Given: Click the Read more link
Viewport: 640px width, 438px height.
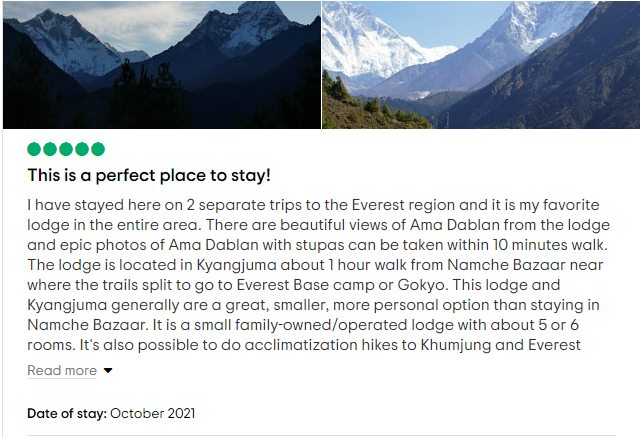Looking at the screenshot, I should coord(62,371).
